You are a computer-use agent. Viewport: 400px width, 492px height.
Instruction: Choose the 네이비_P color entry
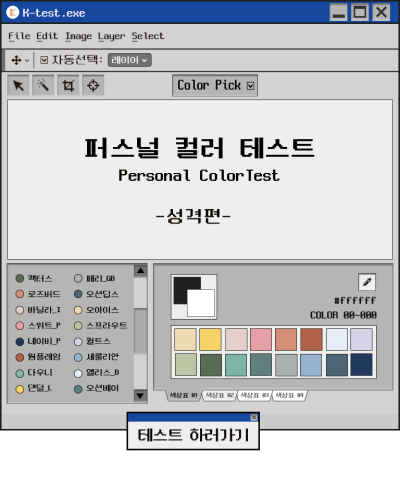tap(38, 341)
